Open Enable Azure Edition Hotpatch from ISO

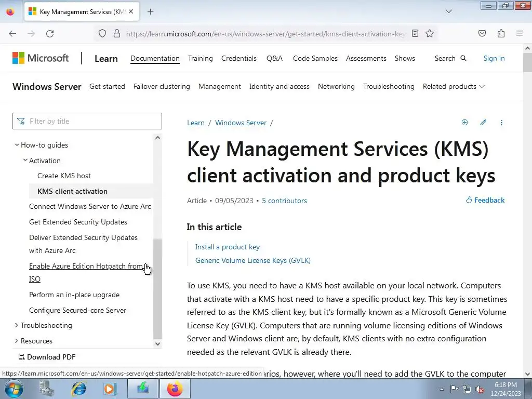86,272
